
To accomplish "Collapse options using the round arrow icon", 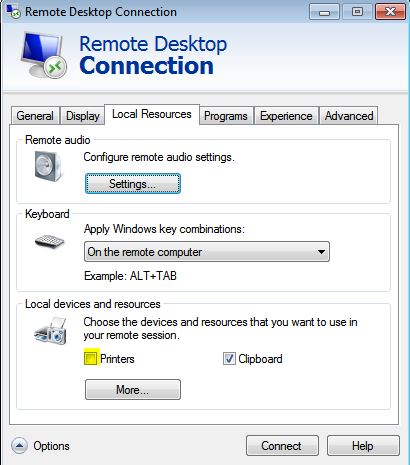I will point(19,445).
